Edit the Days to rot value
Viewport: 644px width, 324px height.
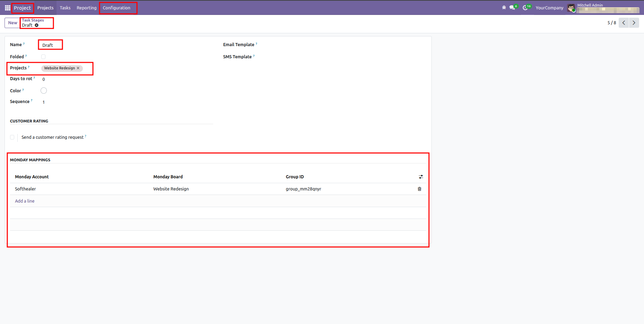127,79
